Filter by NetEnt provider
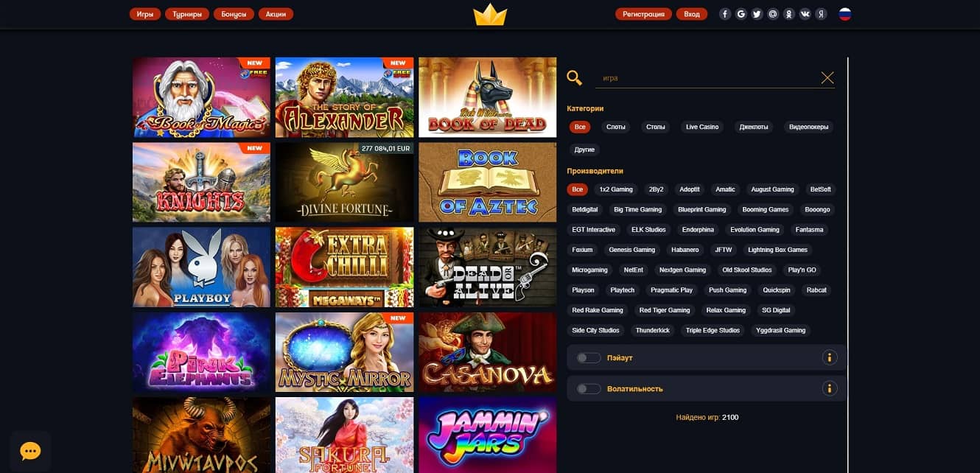Image resolution: width=980 pixels, height=473 pixels. [633, 270]
